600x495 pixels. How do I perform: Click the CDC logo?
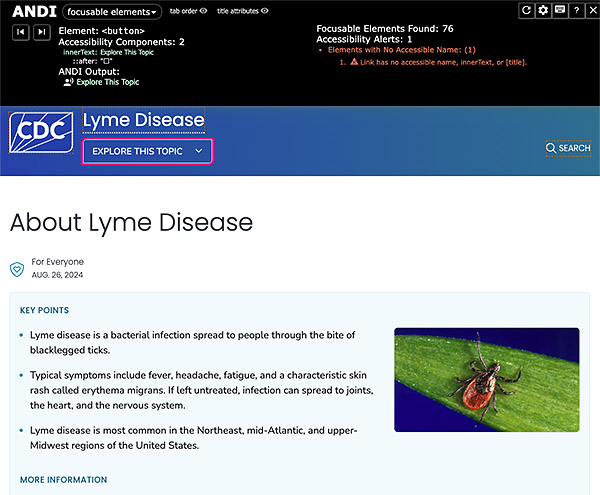[41, 132]
